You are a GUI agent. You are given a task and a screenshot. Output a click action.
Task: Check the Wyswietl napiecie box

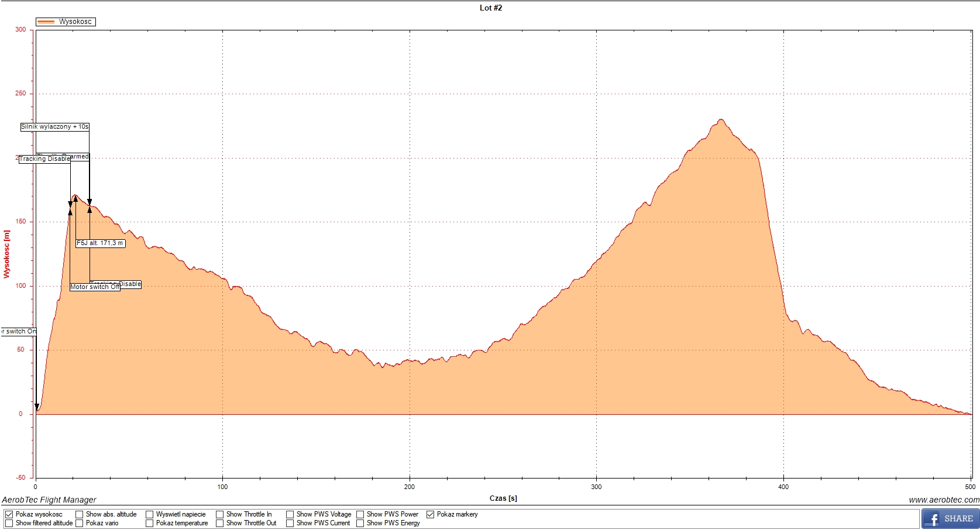pos(150,515)
